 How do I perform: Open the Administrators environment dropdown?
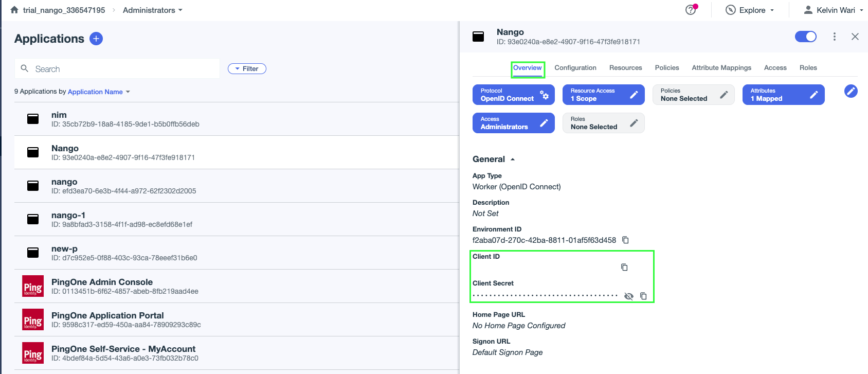(x=153, y=10)
